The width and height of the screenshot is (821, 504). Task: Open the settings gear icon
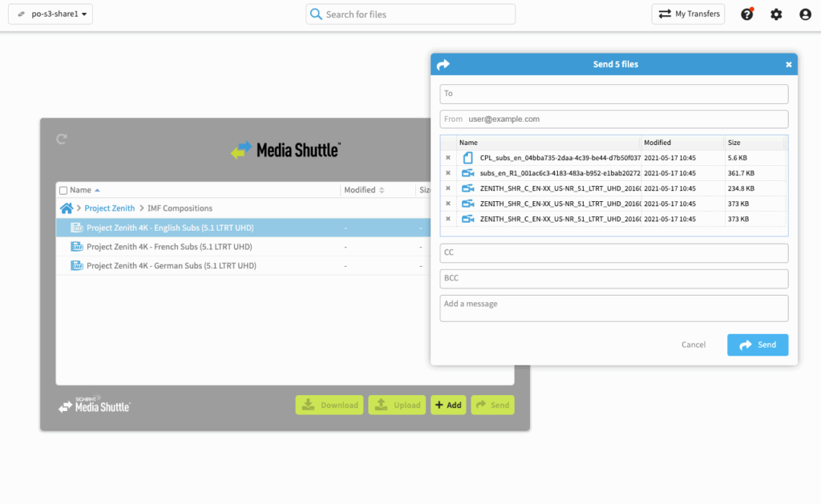pyautogui.click(x=776, y=14)
